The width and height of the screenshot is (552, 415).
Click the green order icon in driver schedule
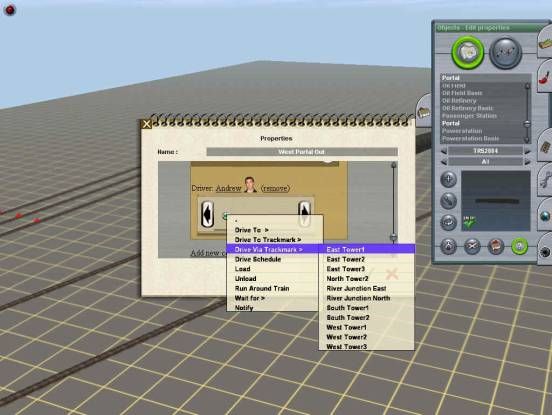(225, 216)
